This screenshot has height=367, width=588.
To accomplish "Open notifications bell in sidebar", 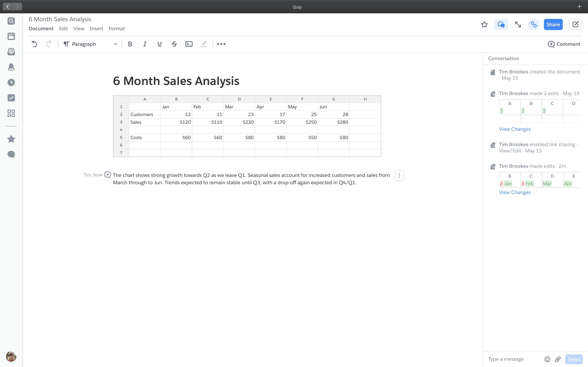I will click(11, 67).
